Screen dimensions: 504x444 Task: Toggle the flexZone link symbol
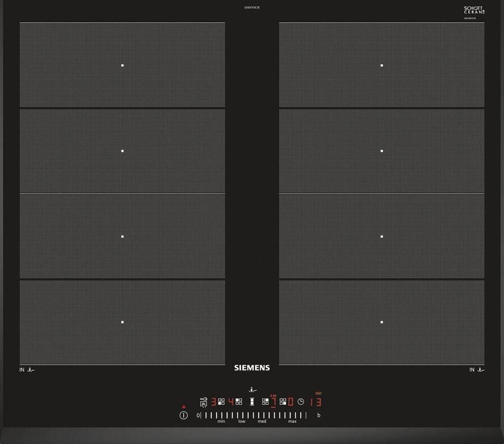point(252,401)
